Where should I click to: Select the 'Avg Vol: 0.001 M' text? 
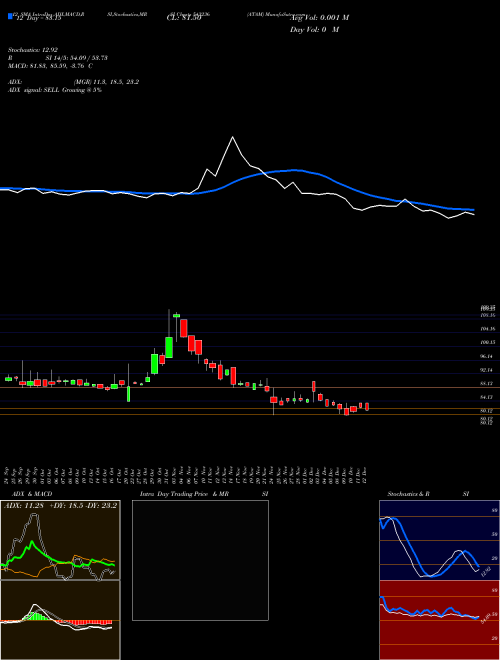pos(319,18)
